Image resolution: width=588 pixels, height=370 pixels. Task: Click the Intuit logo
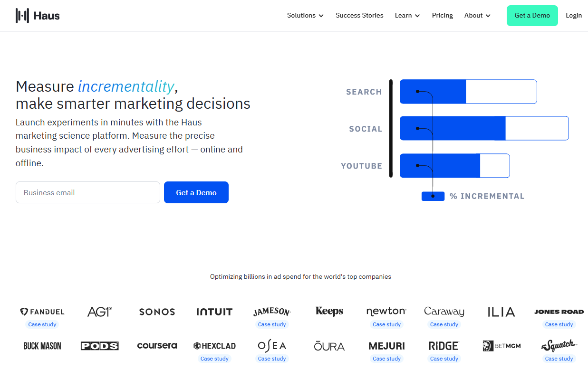click(214, 312)
